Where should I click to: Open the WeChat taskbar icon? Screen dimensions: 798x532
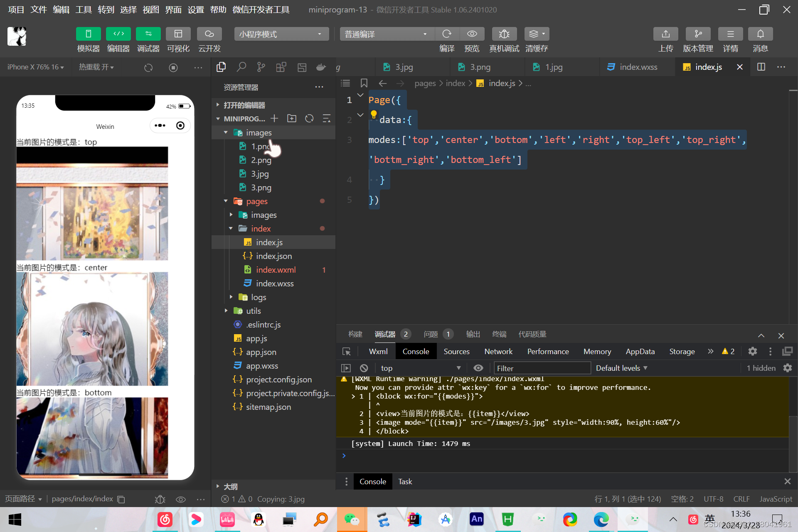pyautogui.click(x=352, y=520)
